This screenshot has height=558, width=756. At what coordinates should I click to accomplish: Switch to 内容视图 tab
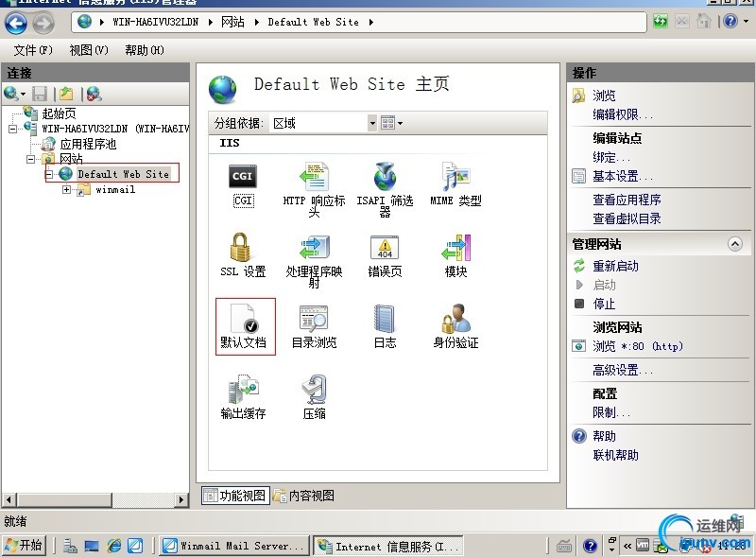(x=303, y=496)
